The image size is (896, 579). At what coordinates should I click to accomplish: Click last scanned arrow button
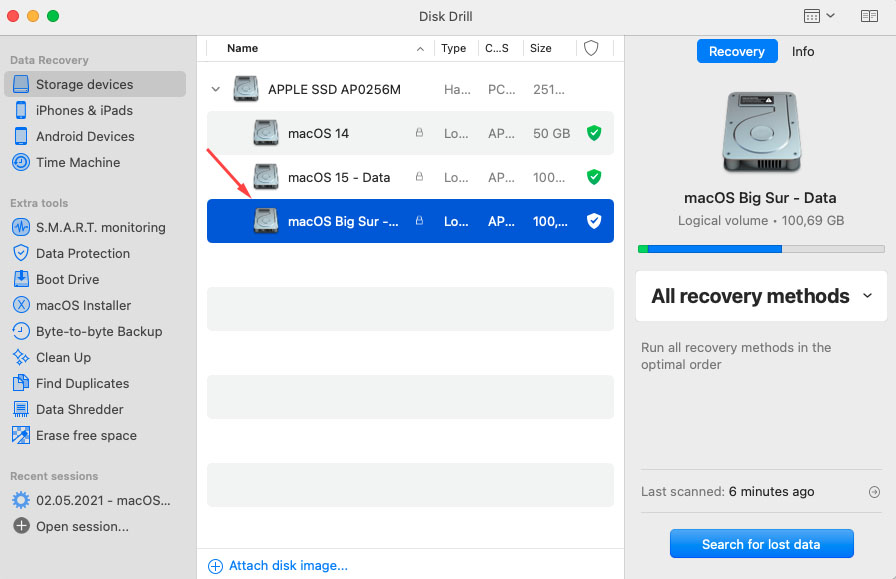tap(874, 492)
